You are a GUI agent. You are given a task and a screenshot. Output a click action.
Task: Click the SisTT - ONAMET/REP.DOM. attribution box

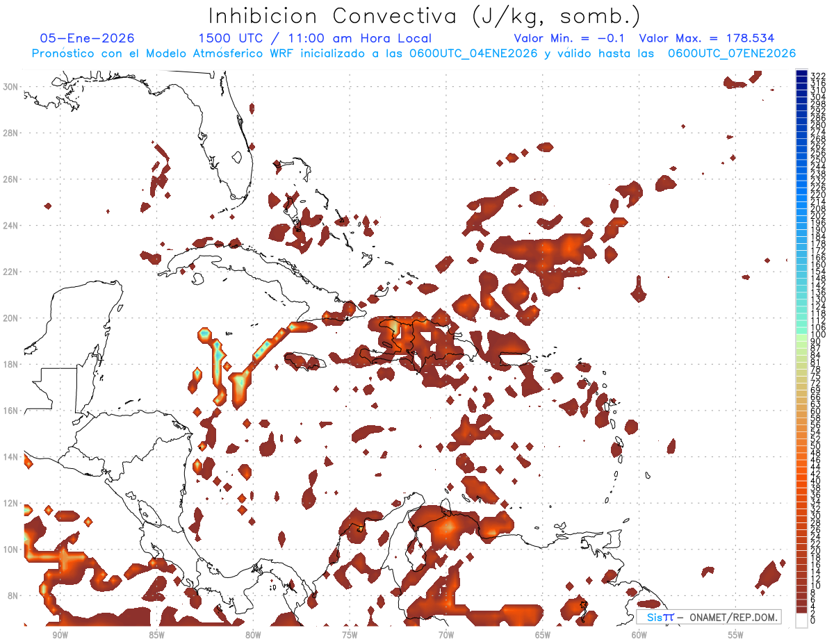point(709,617)
